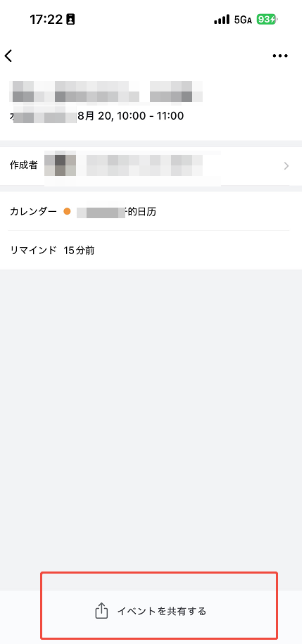This screenshot has height=644, width=304.
Task: Tap the 5GA network indicator
Action: 242,20
